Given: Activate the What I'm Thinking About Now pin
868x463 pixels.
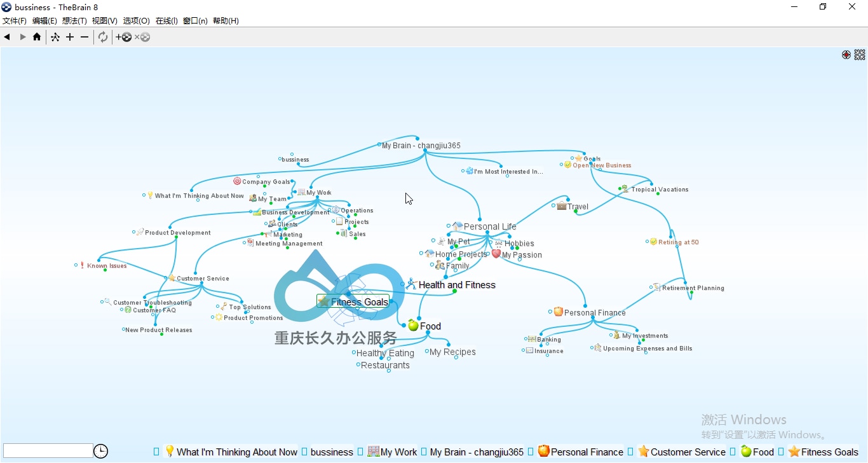Looking at the screenshot, I should tap(231, 452).
